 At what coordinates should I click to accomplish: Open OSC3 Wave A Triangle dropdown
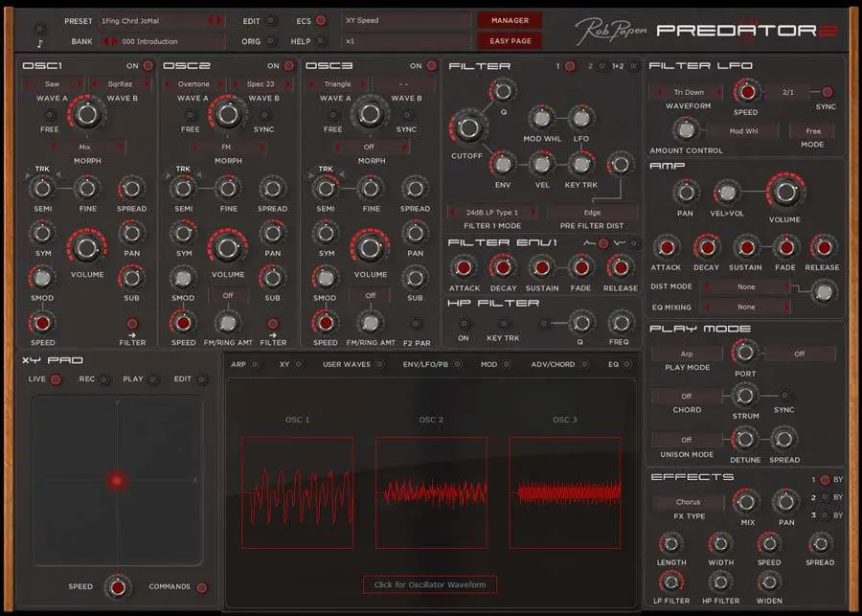pos(337,84)
